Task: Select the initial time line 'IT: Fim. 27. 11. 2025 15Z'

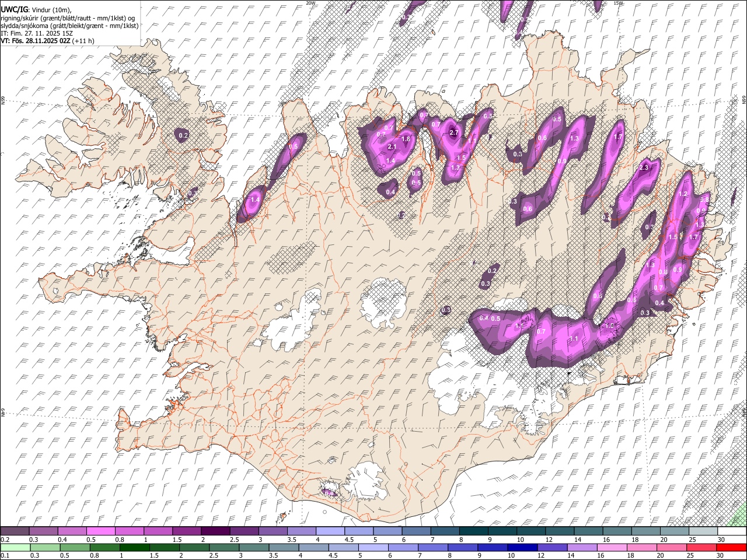Action: click(x=37, y=33)
